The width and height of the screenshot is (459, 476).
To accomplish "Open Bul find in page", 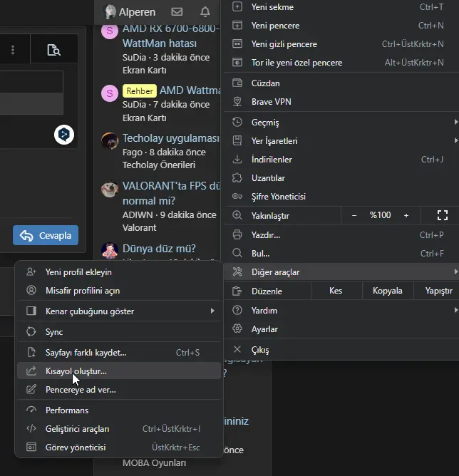I will pos(341,254).
